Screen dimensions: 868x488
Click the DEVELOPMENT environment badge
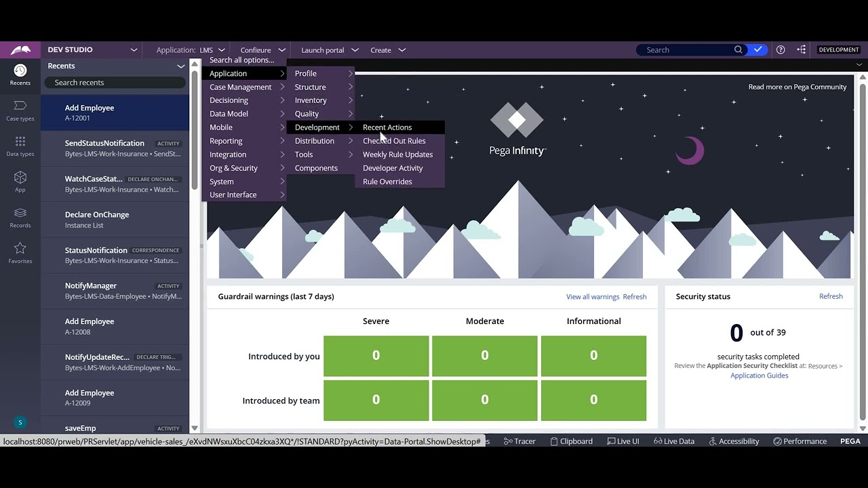[x=839, y=49]
